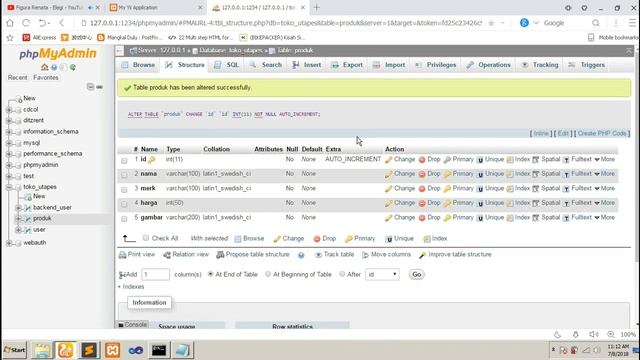This screenshot has height=360, width=640.
Task: Open command prompt from the taskbar
Action: click(159, 350)
